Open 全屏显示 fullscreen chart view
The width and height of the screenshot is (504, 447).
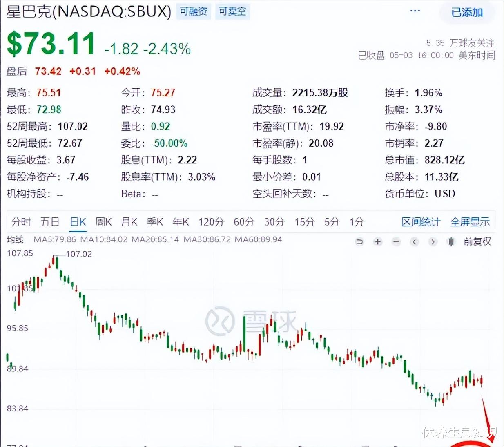470,222
